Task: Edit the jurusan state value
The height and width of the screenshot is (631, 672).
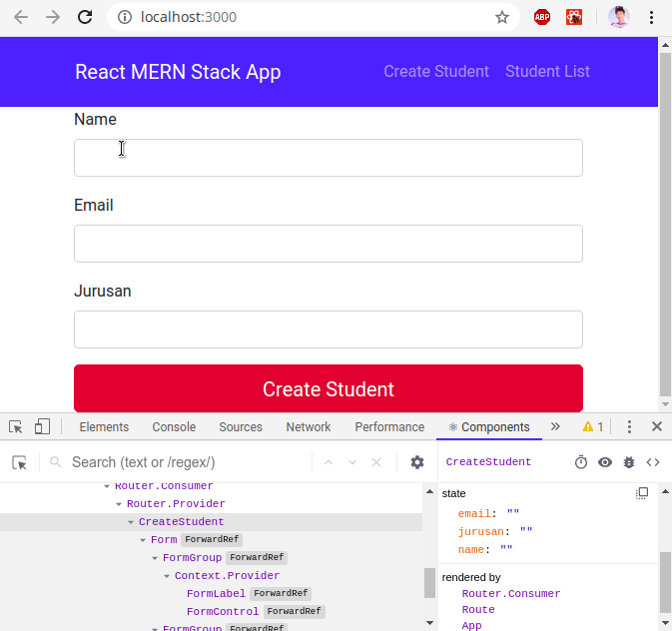Action: (x=526, y=531)
